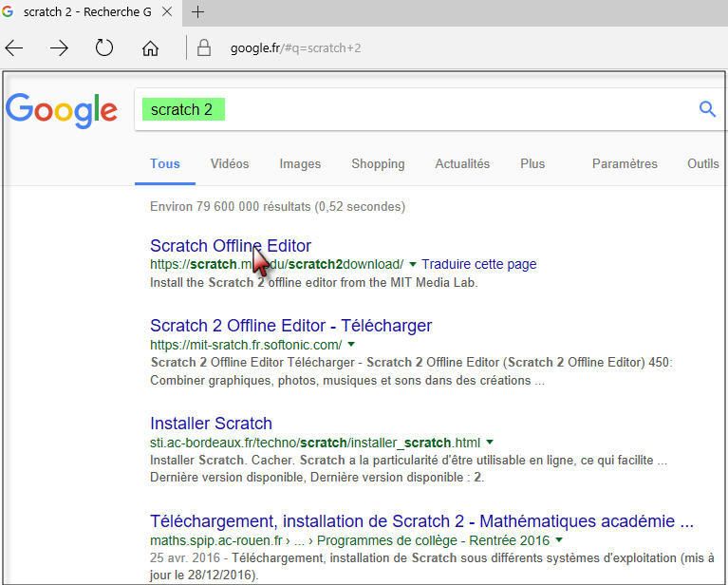Go forward with the browser forward arrow
728x585 pixels.
pos(59,47)
